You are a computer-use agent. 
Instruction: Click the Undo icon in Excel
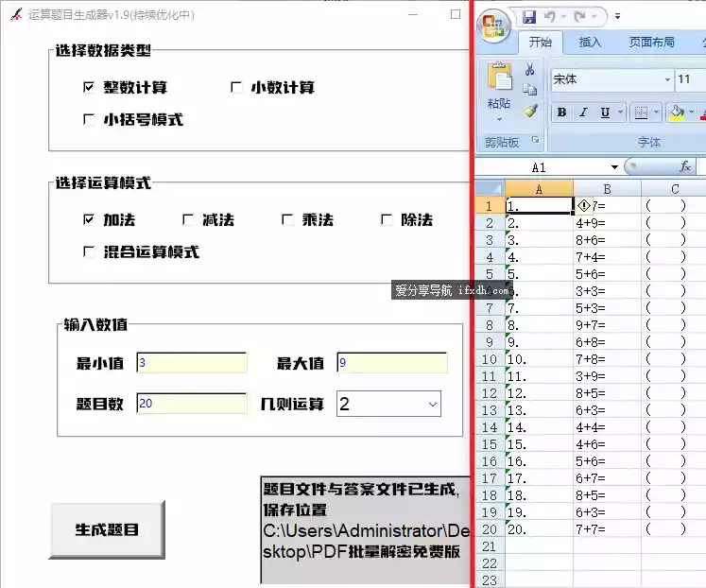(x=550, y=17)
